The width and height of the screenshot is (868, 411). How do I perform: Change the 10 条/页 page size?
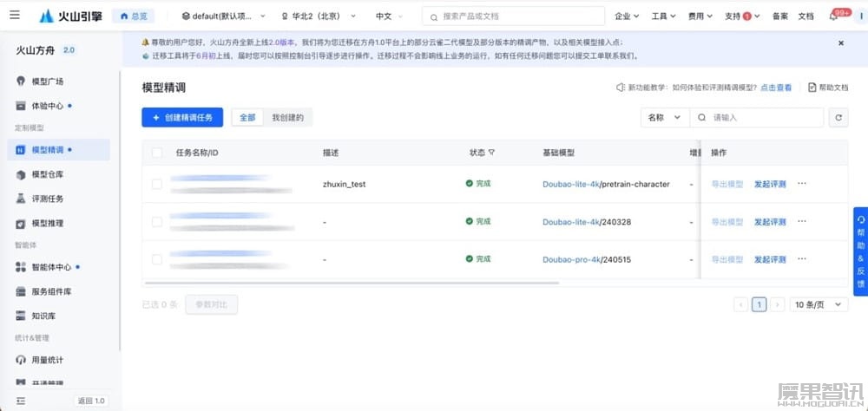tap(819, 304)
